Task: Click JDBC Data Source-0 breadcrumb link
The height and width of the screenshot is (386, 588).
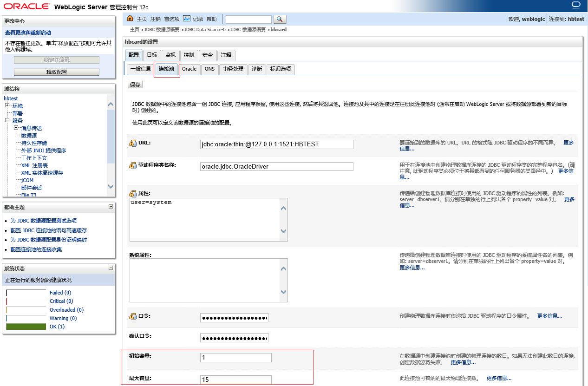Action: pyautogui.click(x=204, y=29)
